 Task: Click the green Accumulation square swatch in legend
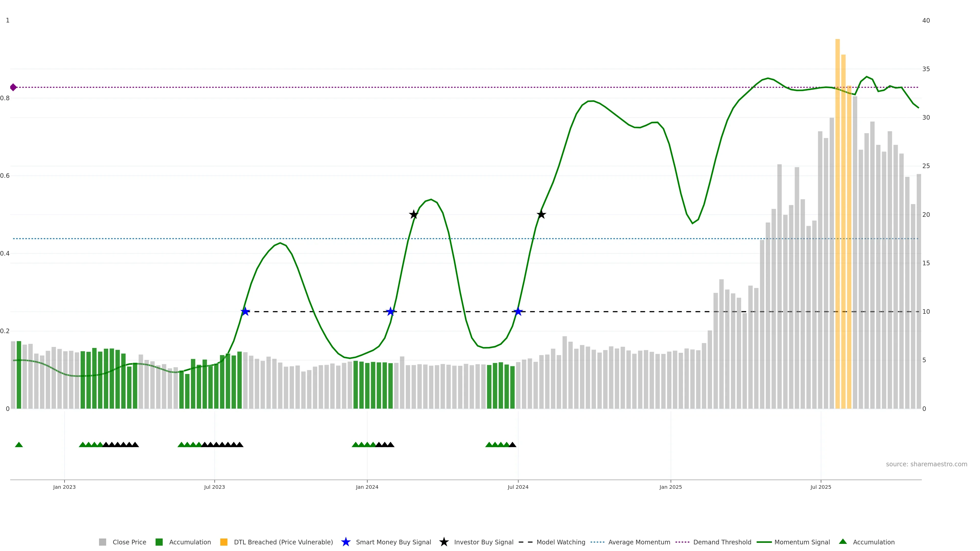pyautogui.click(x=159, y=542)
